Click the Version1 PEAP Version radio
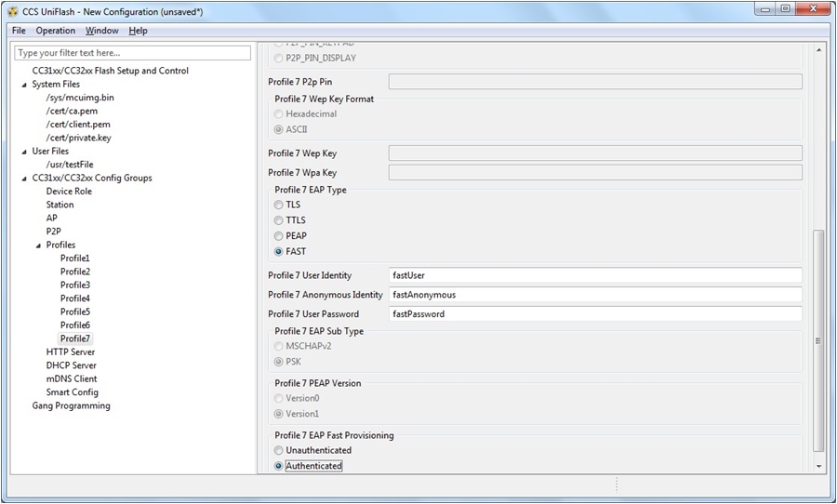 279,413
